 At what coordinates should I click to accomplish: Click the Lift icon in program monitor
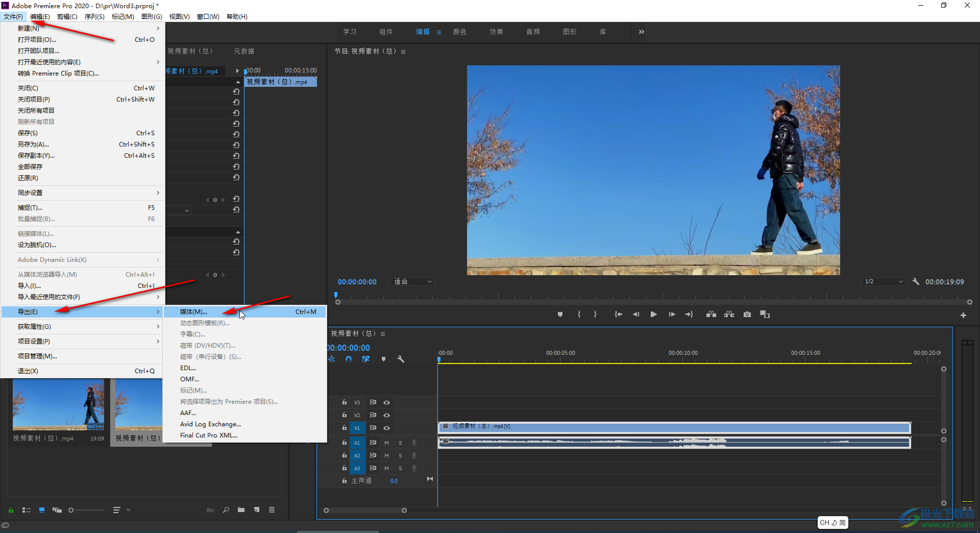[x=711, y=314]
